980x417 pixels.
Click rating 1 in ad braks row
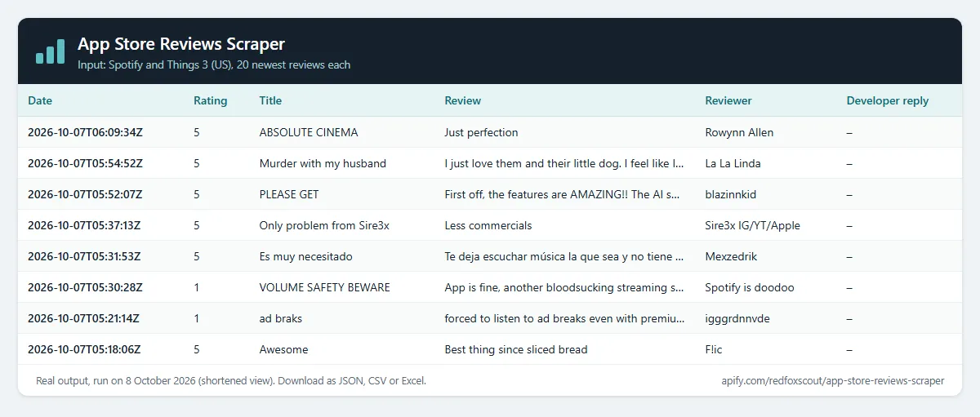(x=197, y=318)
